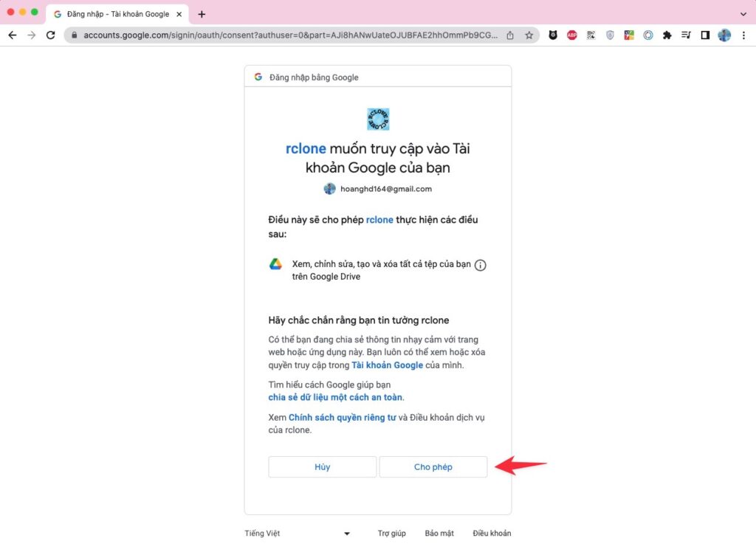Image resolution: width=756 pixels, height=552 pixels.
Task: Open the QR code extension
Action: (x=591, y=35)
